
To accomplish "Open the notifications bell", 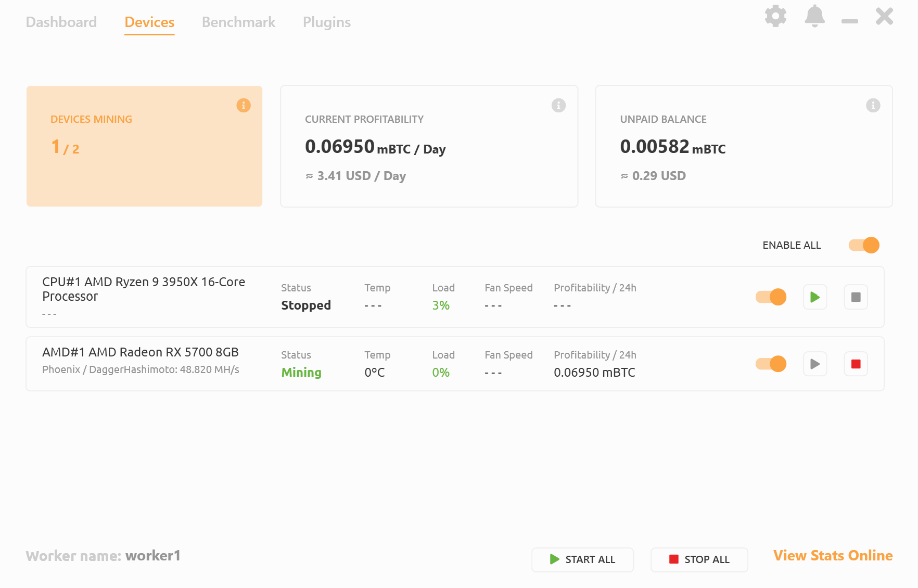I will click(x=814, y=16).
